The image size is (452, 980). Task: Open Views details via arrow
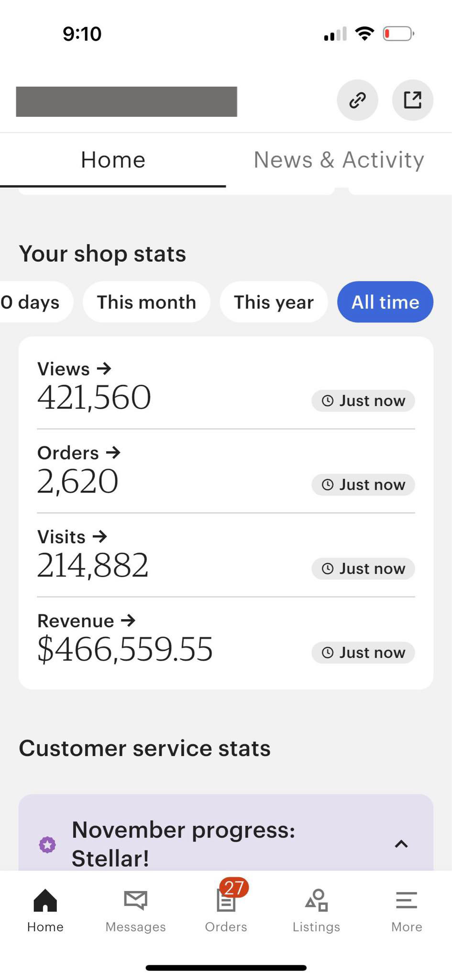point(104,369)
